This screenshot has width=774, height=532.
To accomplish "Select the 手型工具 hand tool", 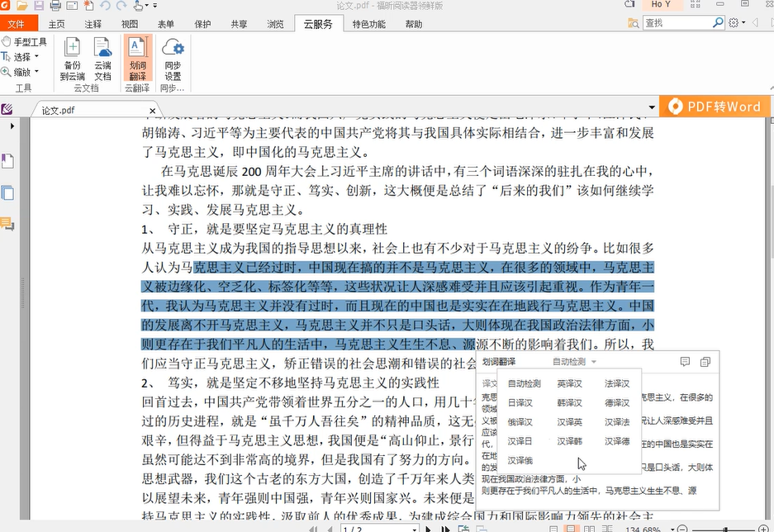I will tap(24, 41).
